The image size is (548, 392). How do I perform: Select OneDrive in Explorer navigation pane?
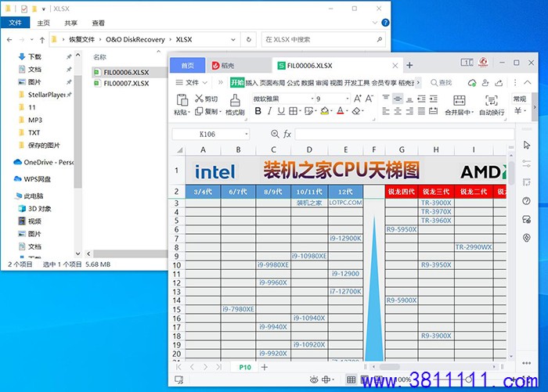pyautogui.click(x=43, y=162)
